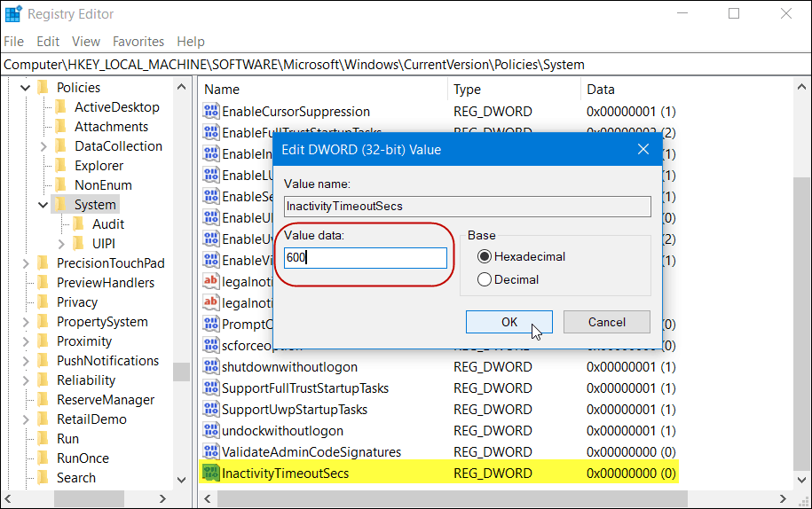Viewport: 812px width, 509px height.
Task: Open the View menu
Action: pyautogui.click(x=85, y=42)
